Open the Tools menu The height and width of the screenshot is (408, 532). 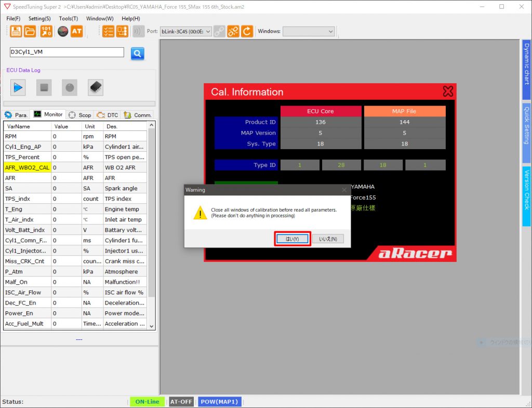(68, 19)
